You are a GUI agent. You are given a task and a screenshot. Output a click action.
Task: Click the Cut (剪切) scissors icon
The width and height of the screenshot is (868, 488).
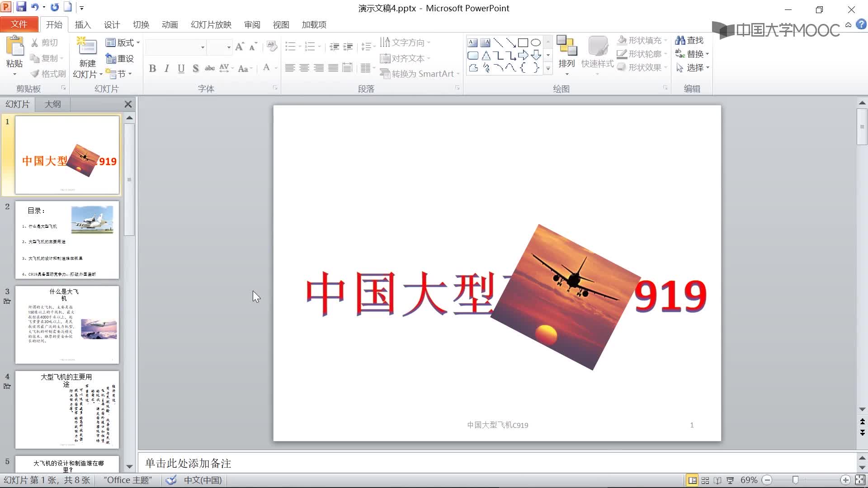(35, 42)
